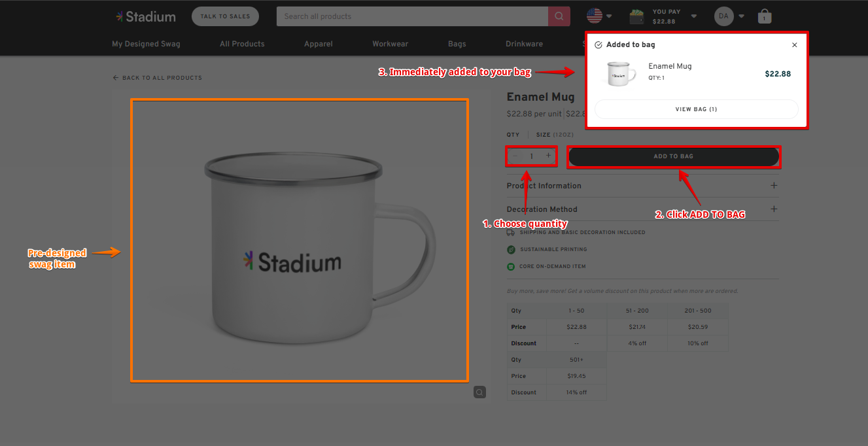Viewport: 868px width, 446px height.
Task: Increase quantity with plus button
Action: click(548, 156)
